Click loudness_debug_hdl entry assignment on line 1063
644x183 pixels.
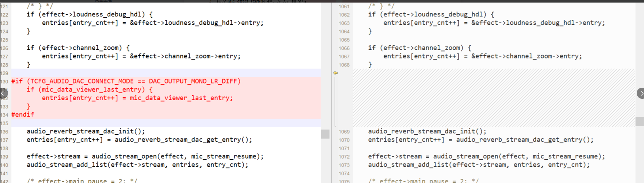click(x=494, y=23)
